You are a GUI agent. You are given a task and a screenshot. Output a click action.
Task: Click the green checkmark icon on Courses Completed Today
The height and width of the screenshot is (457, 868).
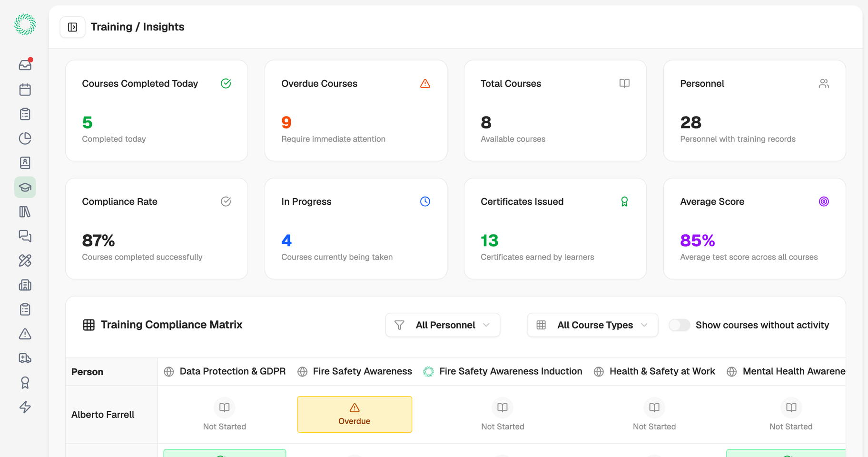226,84
